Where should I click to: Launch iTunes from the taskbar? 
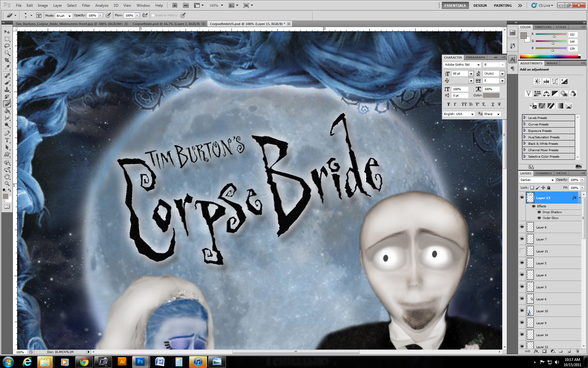point(198,362)
